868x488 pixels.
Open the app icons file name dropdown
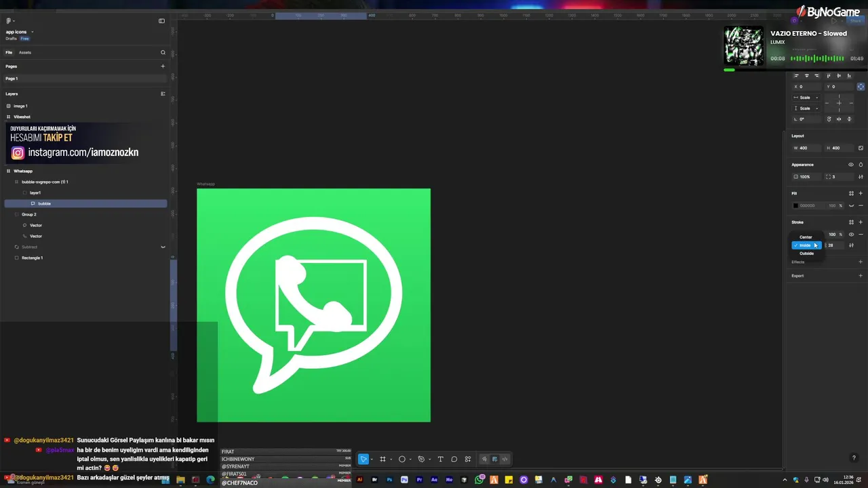coord(32,32)
